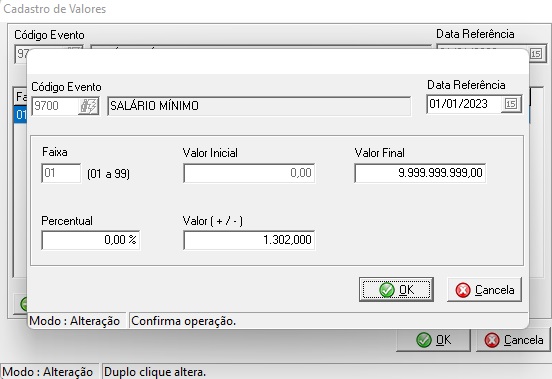
Task: Click the Cadastro de Valores window title
Action: tap(55, 9)
